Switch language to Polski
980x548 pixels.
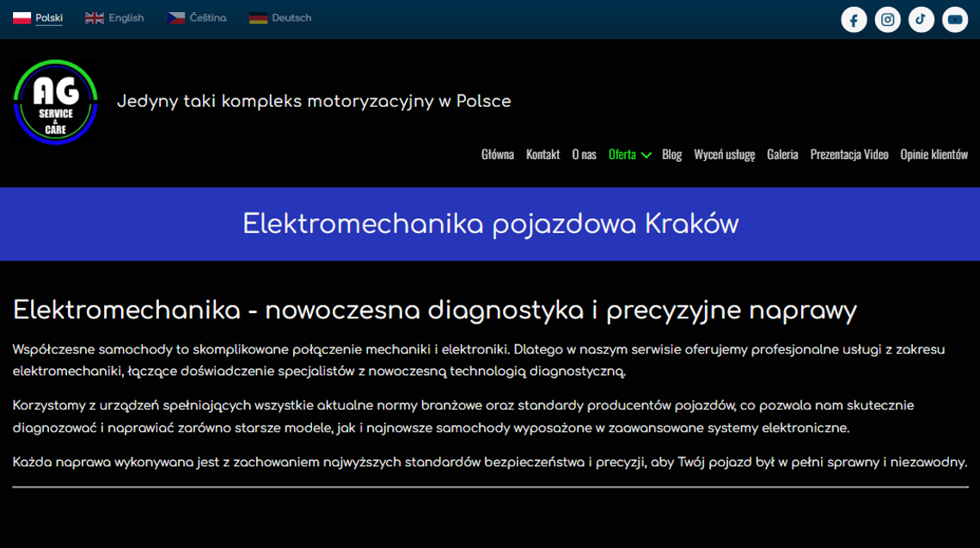(x=49, y=18)
